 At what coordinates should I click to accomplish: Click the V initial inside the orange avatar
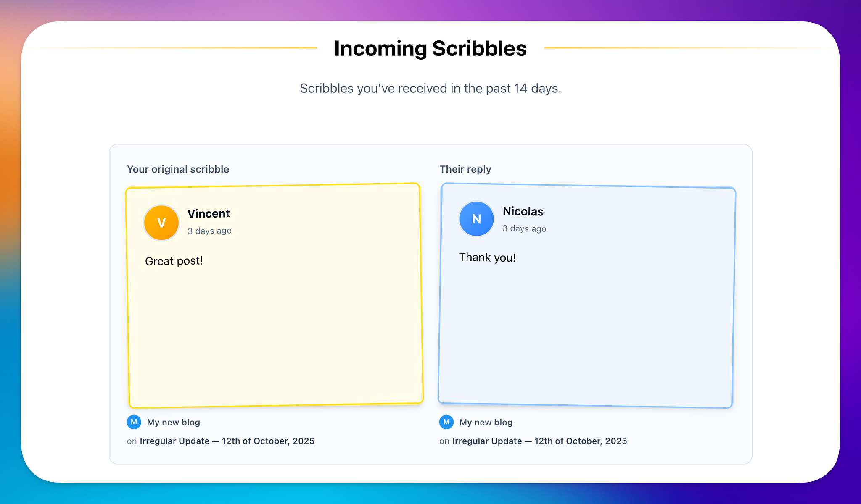point(161,223)
